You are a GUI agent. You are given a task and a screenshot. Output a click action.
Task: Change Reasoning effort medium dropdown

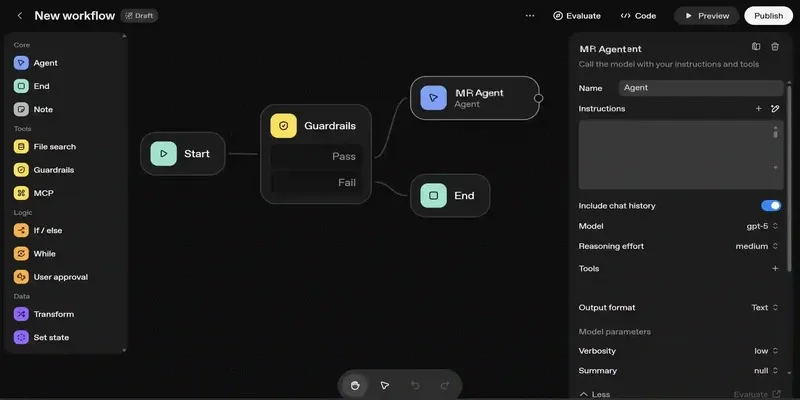point(757,246)
